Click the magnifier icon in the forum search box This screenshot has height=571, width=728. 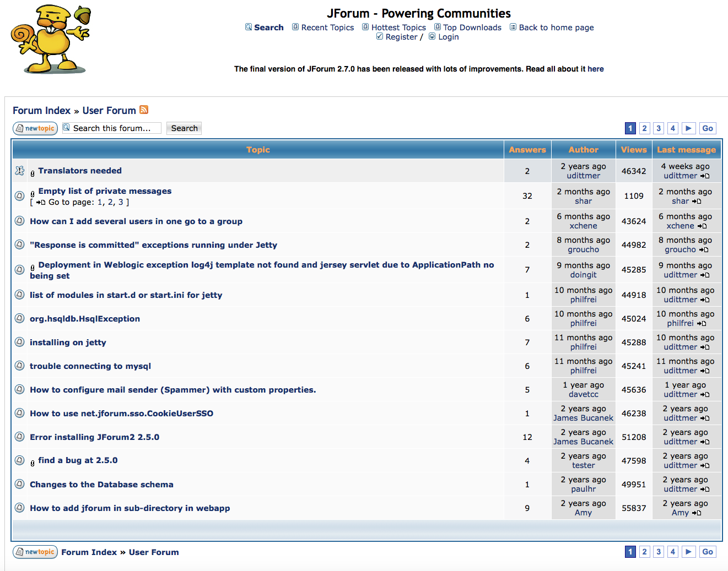66,127
